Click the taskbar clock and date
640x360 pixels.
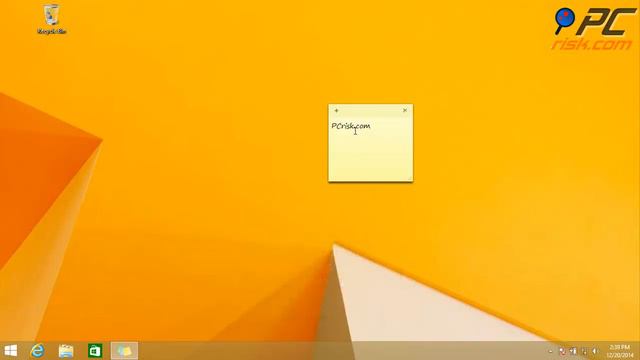click(x=620, y=351)
